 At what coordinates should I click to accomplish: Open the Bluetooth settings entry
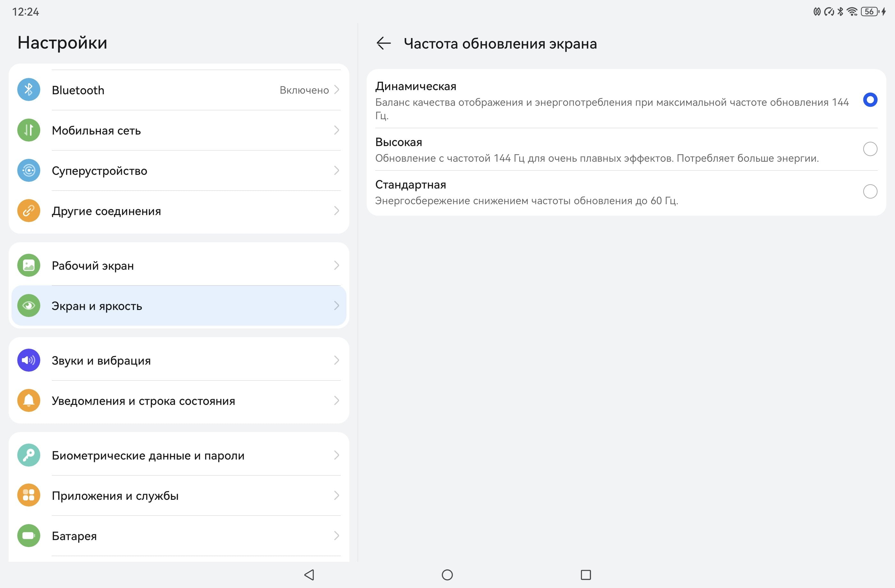[x=179, y=90]
